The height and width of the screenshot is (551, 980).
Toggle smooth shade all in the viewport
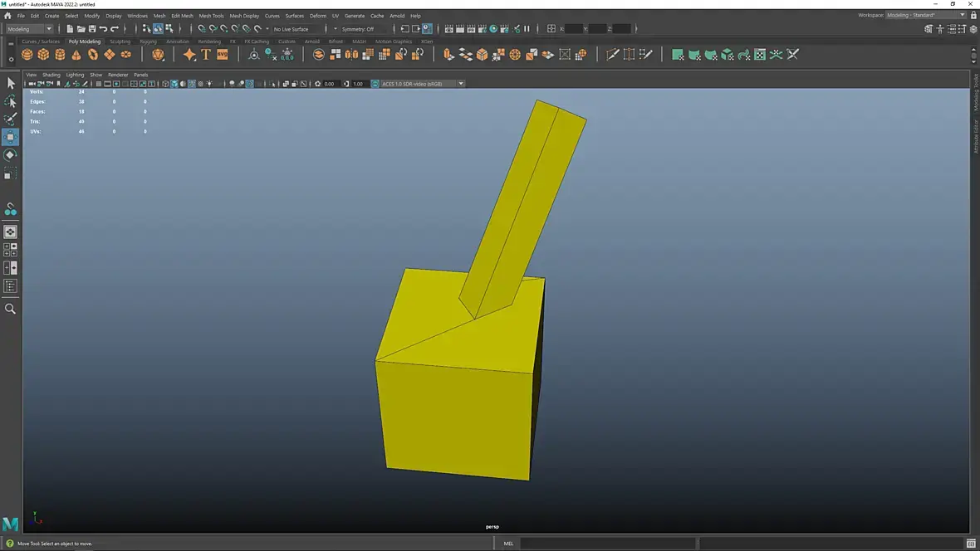point(174,84)
